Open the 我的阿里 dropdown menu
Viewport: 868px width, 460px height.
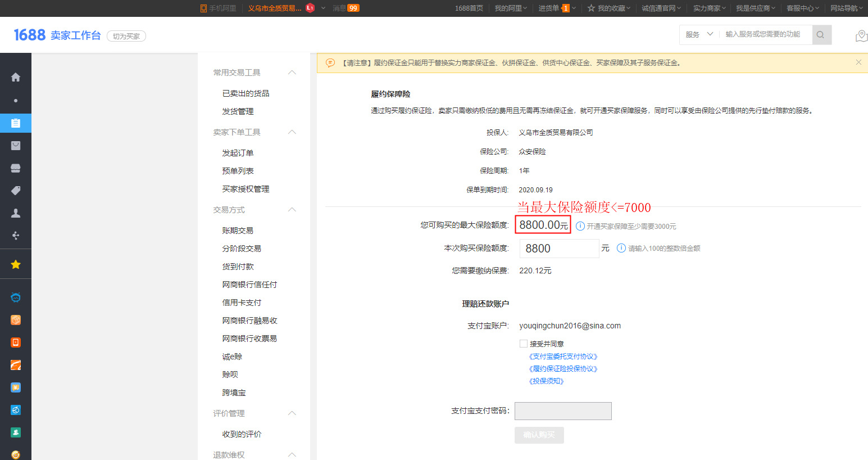511,8
